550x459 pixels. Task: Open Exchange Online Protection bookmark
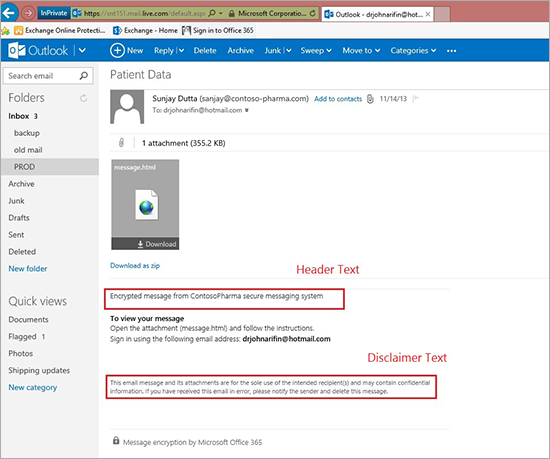[60, 31]
